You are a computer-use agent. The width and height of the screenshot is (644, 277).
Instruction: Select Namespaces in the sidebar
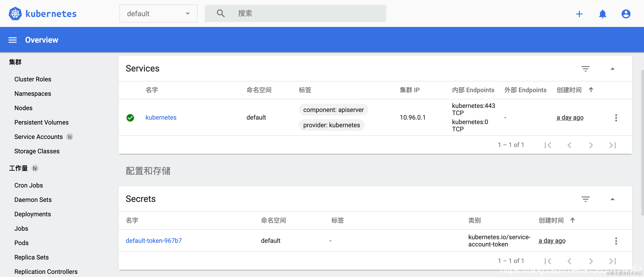pyautogui.click(x=33, y=94)
